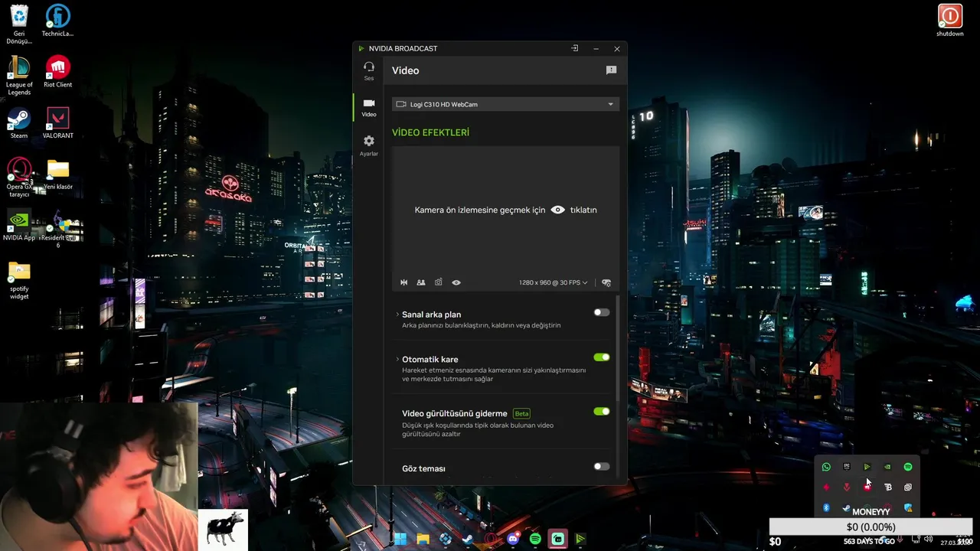Open the Logi C310 HD WebCam dropdown
The image size is (980, 551).
(505, 104)
